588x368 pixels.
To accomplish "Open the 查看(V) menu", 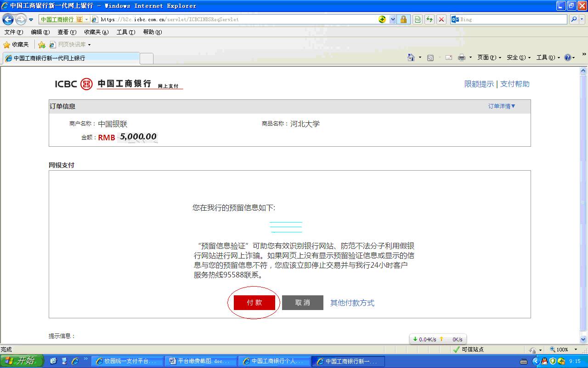I will [x=67, y=32].
